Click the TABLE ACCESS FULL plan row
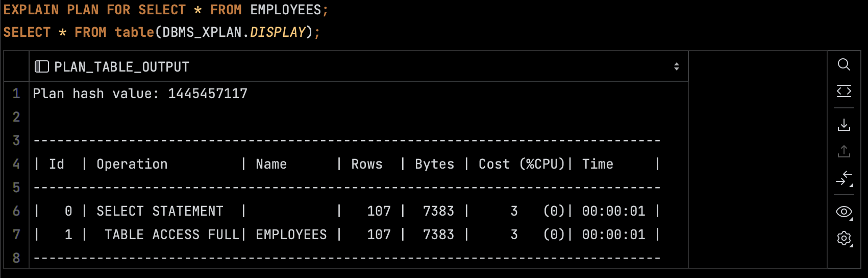868x278 pixels. pos(359,235)
